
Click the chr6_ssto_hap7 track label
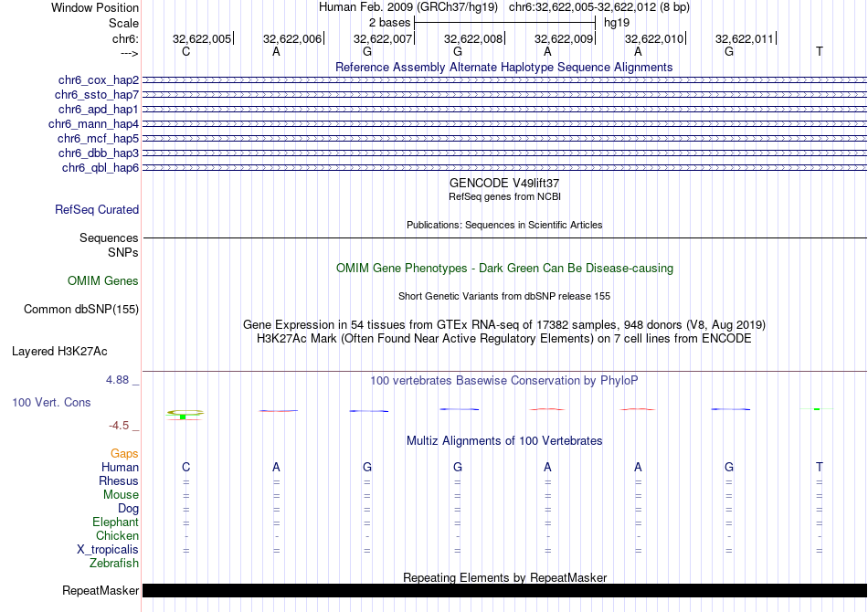[97, 95]
